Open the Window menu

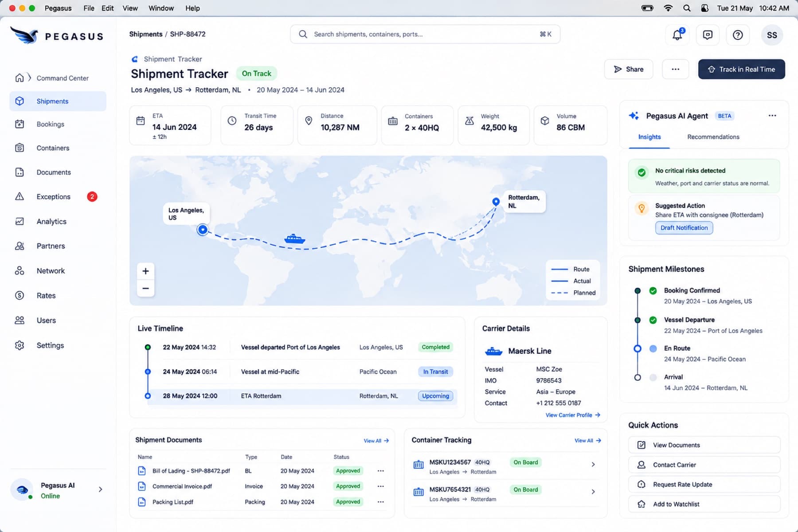161,8
